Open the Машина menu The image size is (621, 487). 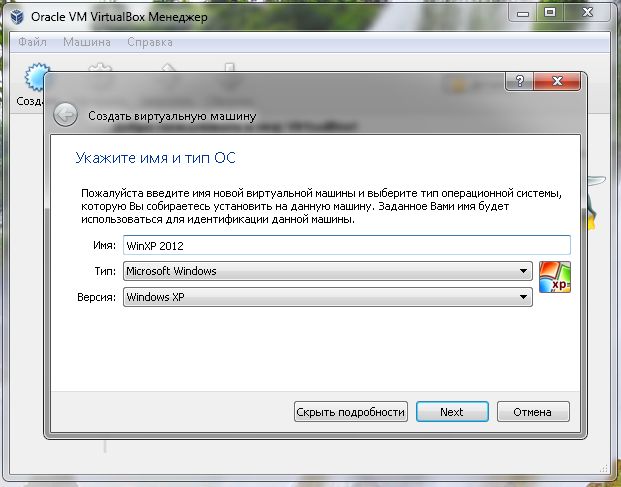(x=87, y=42)
